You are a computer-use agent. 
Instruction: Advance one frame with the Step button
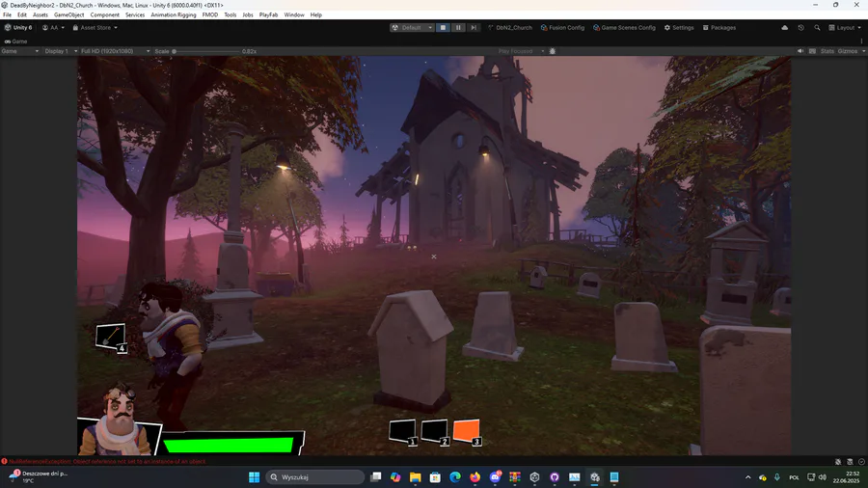tap(474, 28)
